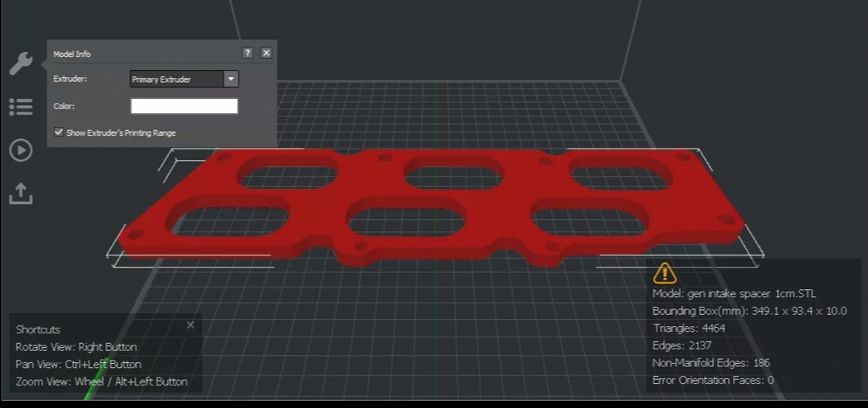Click Edges: 2137 text
This screenshot has height=408, width=868.
[x=682, y=345]
